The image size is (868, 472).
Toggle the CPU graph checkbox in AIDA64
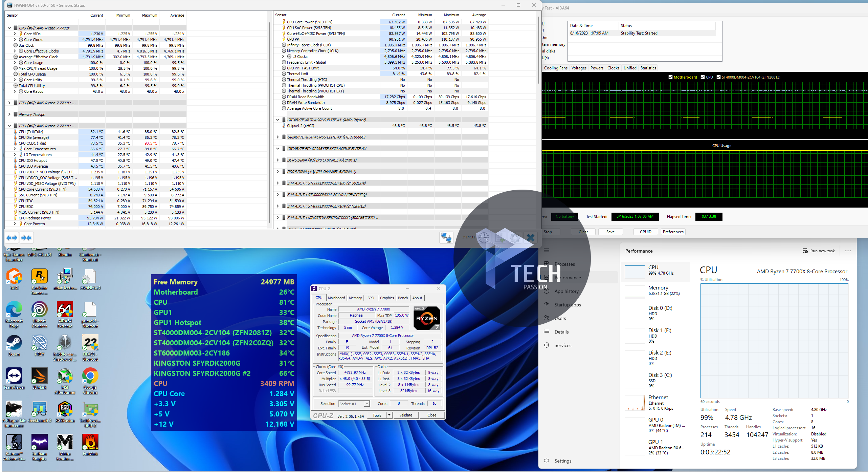(x=703, y=77)
